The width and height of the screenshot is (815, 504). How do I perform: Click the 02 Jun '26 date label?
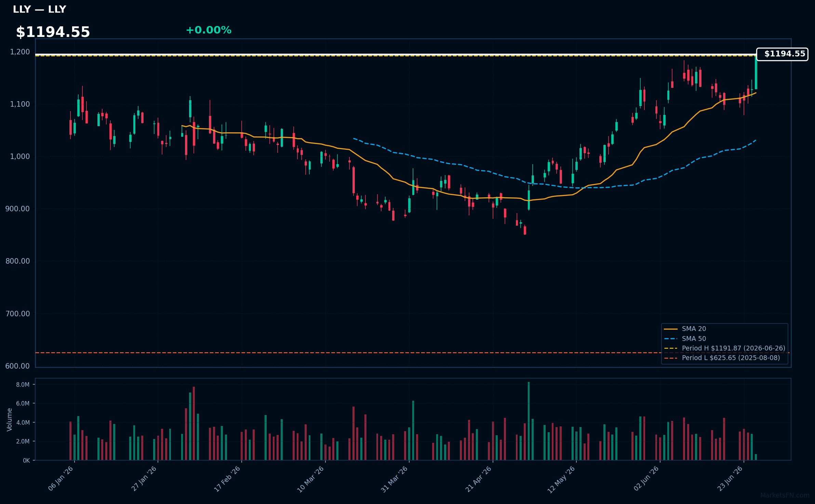coord(646,478)
